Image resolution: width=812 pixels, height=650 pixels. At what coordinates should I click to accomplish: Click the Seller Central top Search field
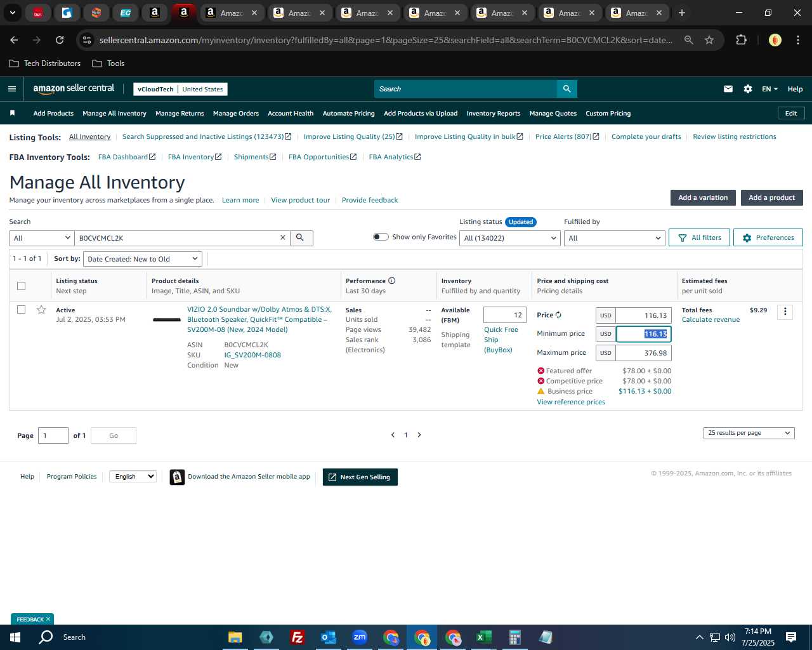(466, 89)
